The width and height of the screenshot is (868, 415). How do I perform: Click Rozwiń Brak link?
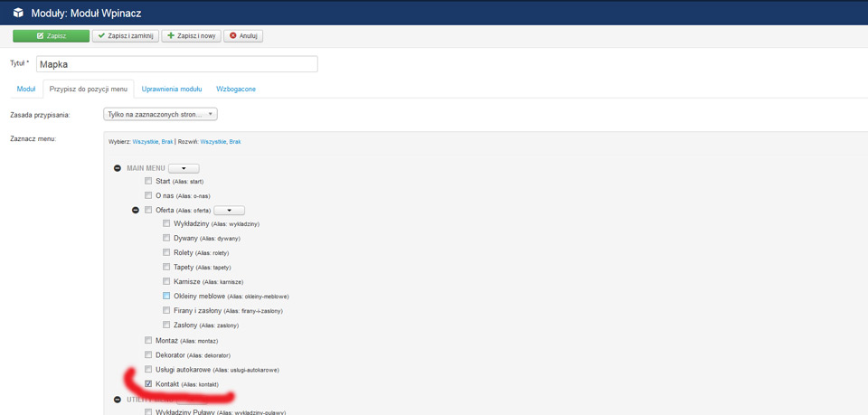tap(235, 142)
